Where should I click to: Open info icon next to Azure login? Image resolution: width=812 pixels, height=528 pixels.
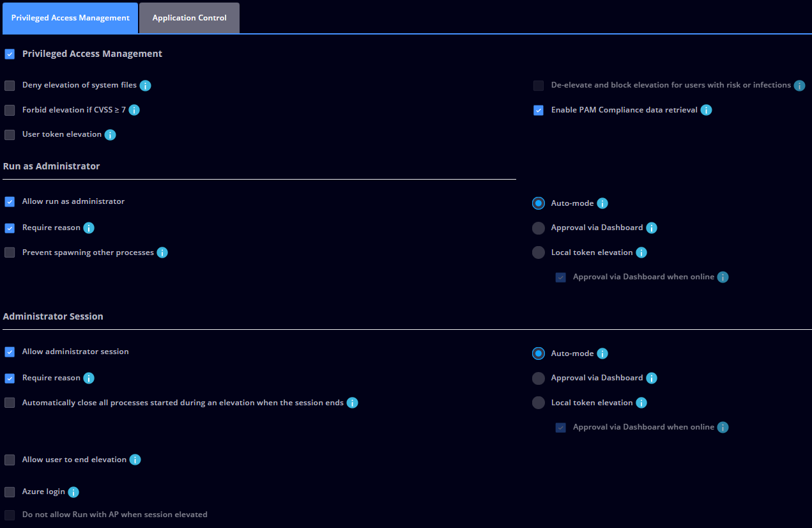coord(73,492)
